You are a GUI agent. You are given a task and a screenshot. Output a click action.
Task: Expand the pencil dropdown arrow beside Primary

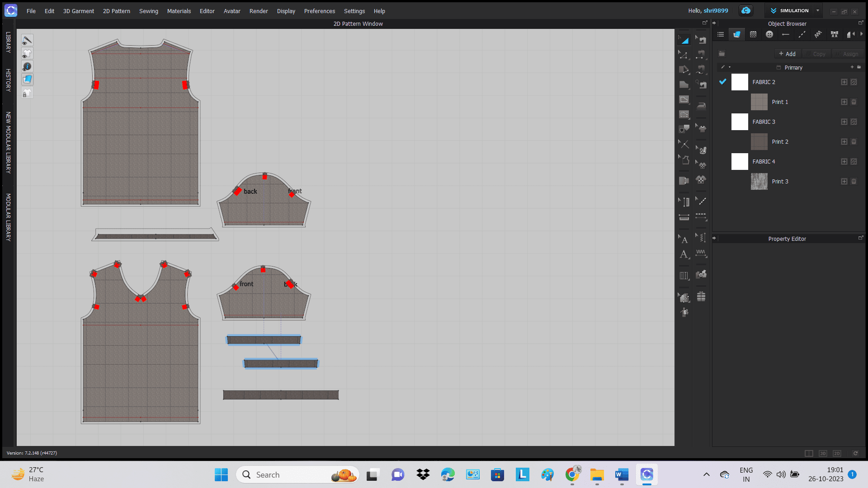730,67
